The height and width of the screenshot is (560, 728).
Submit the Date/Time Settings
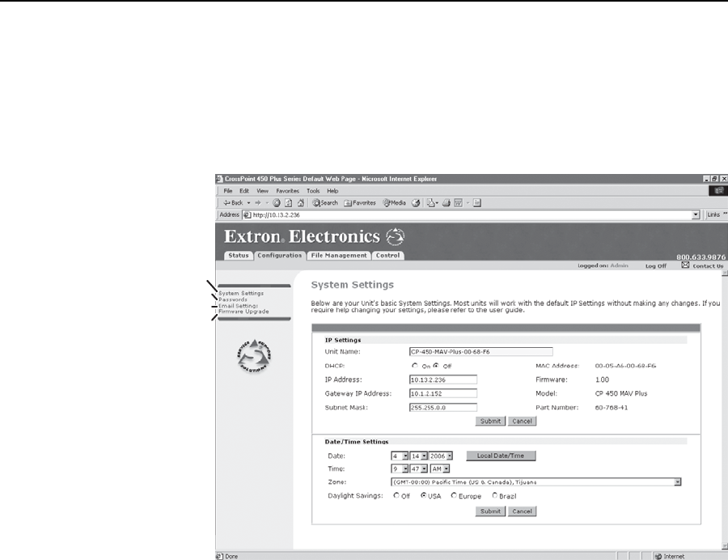[490, 511]
